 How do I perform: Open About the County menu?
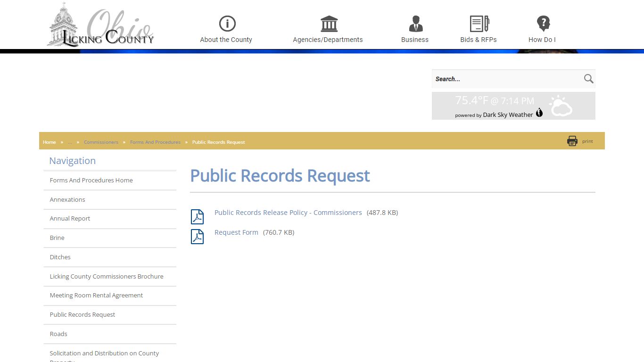(226, 40)
